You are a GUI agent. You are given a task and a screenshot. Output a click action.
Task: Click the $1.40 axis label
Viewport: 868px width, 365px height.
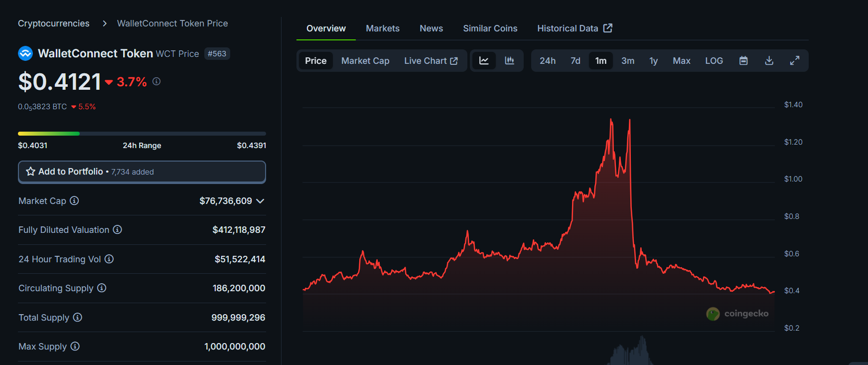tap(793, 105)
